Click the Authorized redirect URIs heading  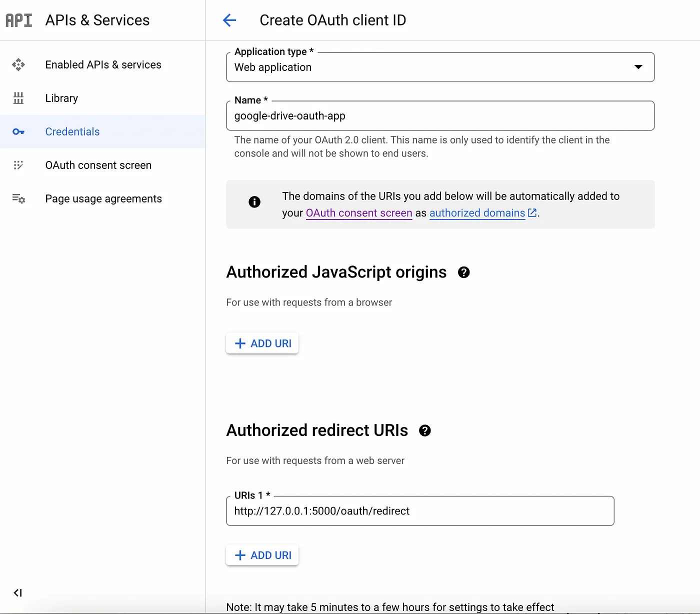point(317,430)
